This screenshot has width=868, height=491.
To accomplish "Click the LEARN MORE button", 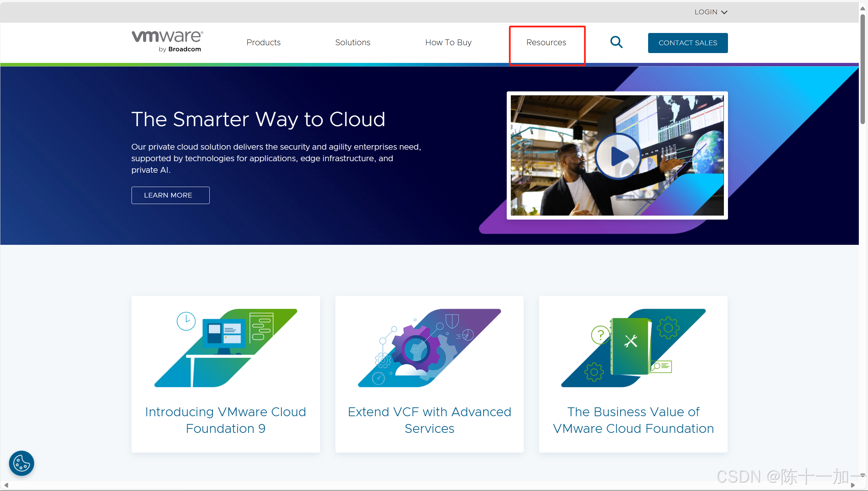I will pyautogui.click(x=170, y=195).
